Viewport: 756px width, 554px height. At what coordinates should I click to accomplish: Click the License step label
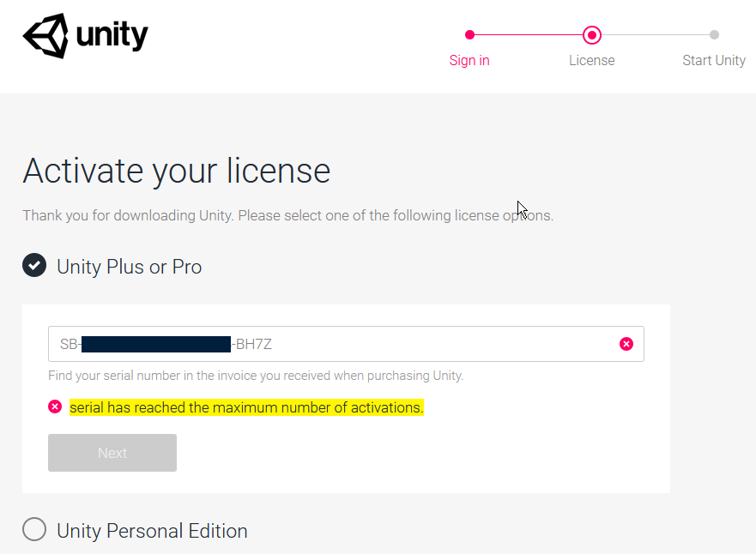click(592, 60)
